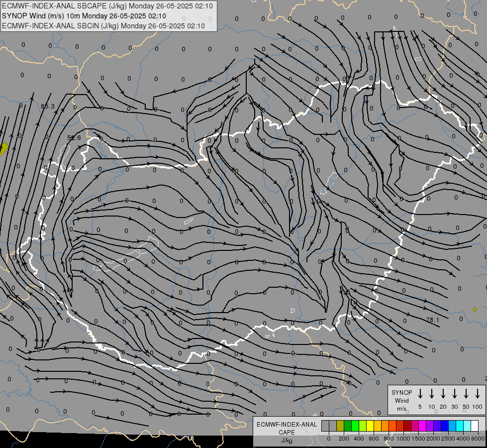The height and width of the screenshot is (448, 487).
Task: Click the 52.6 value on the map
Action: [74, 137]
